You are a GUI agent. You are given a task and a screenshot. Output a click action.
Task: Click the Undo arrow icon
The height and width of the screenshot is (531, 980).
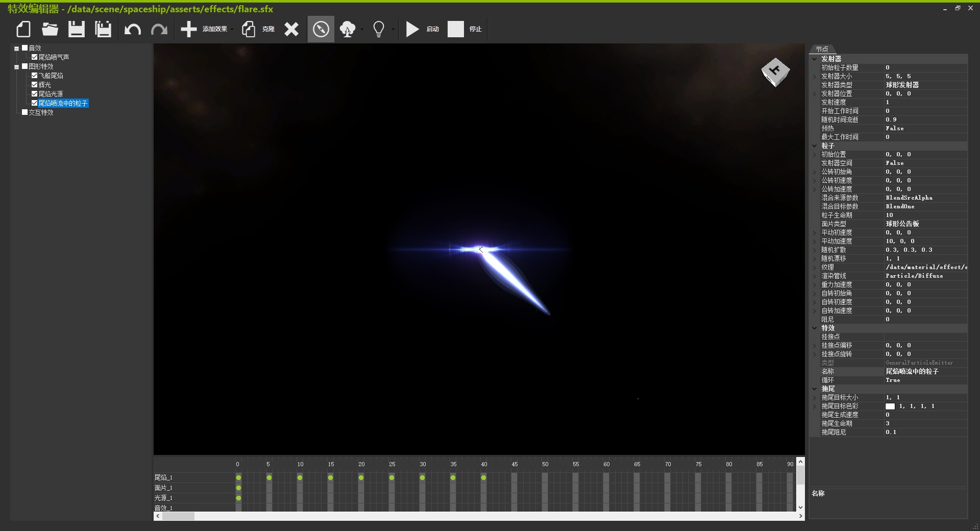pos(133,30)
